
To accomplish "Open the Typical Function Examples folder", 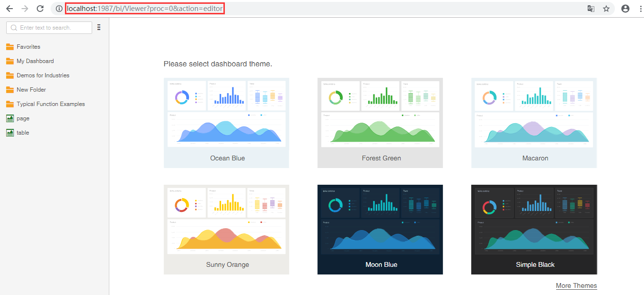I will point(50,104).
